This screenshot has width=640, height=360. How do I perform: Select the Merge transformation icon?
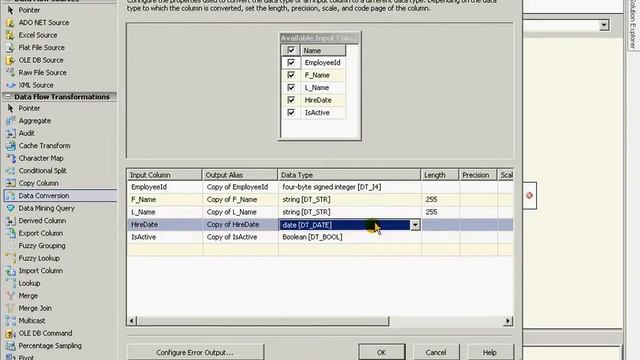(x=10, y=296)
